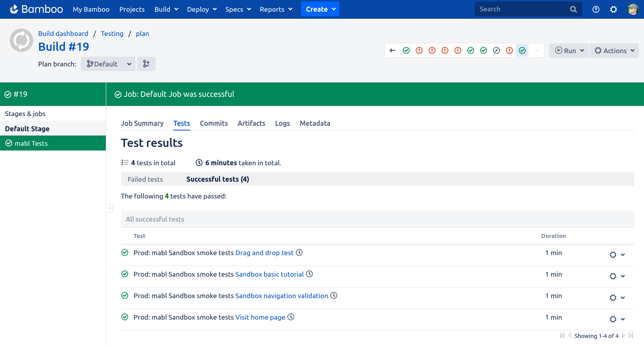Select the fourth failed build icon in history

(x=458, y=50)
